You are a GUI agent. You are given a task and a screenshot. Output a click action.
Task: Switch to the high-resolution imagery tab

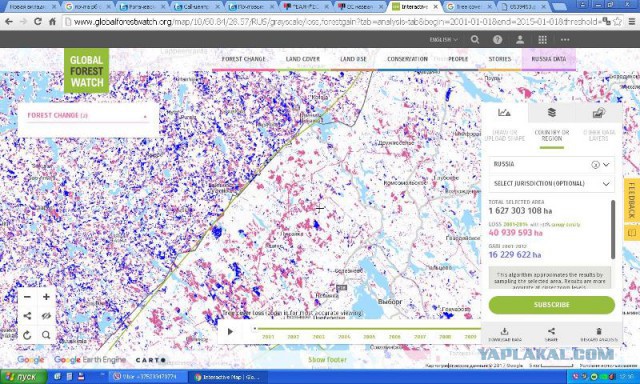(599, 113)
